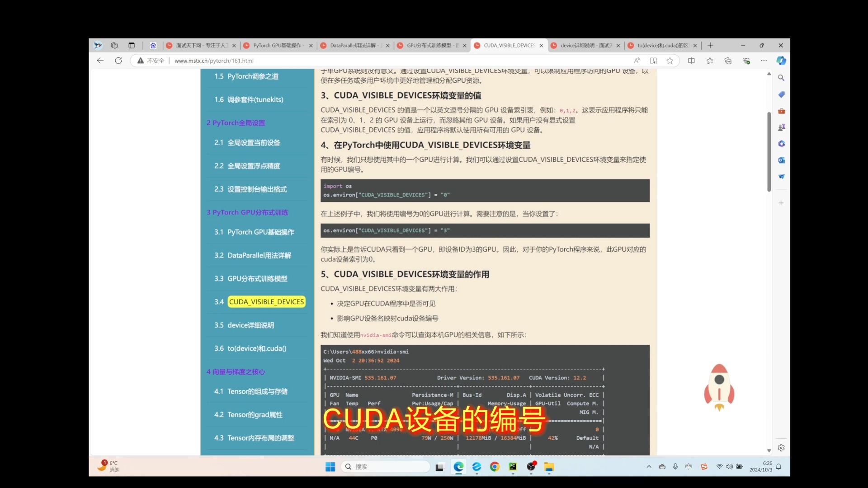Image resolution: width=868 pixels, height=488 pixels.
Task: Add page to favorites star icon
Action: (x=670, y=61)
